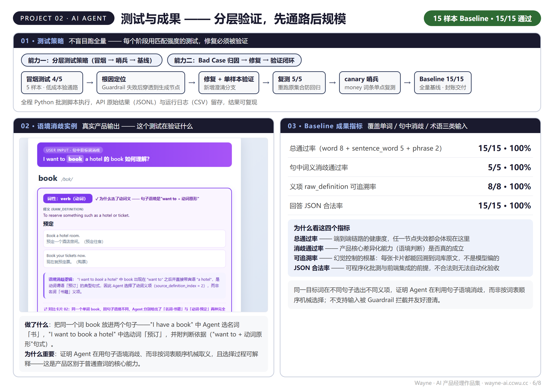Click the '03 • Baseline 成果指标' section header
554x392 pixels.
410,126
